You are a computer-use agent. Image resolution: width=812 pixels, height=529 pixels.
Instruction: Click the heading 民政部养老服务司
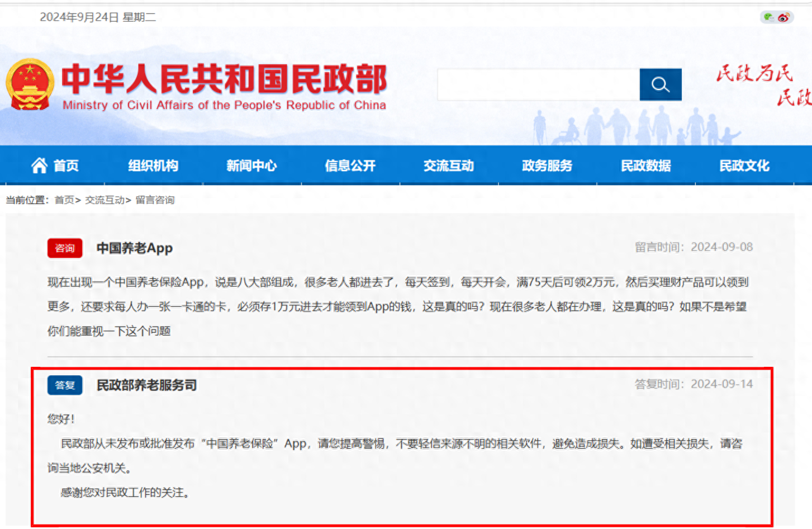pyautogui.click(x=146, y=385)
